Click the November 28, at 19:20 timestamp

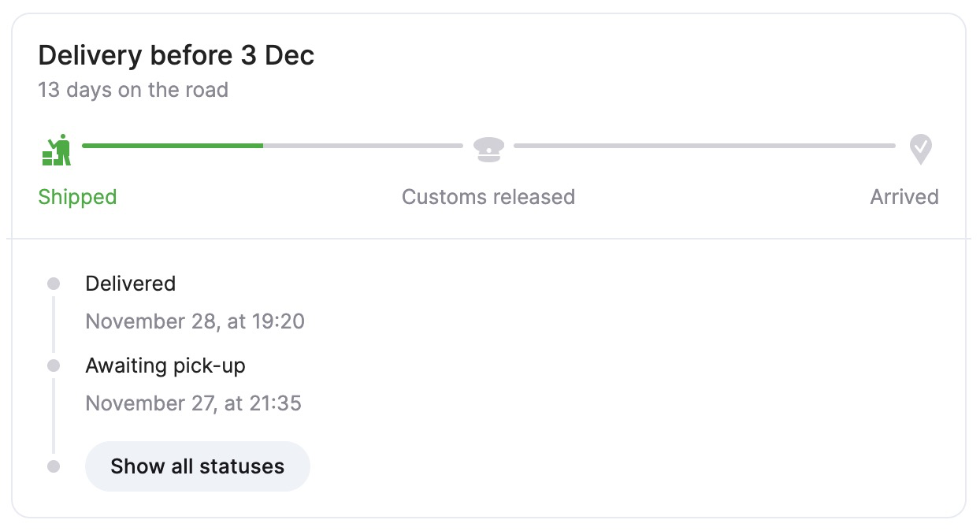[195, 321]
